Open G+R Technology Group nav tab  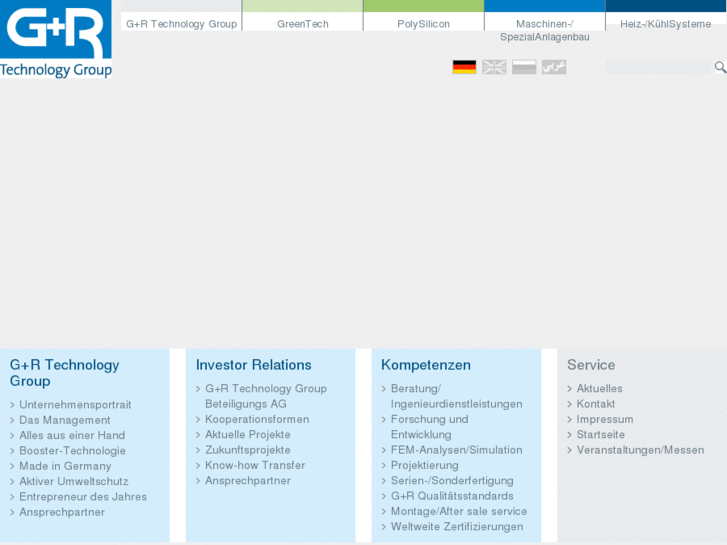[181, 24]
